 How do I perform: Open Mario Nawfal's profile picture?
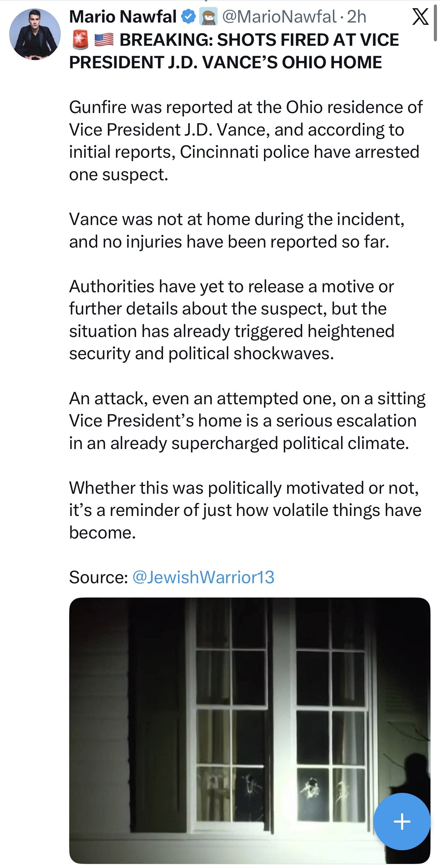pos(35,34)
